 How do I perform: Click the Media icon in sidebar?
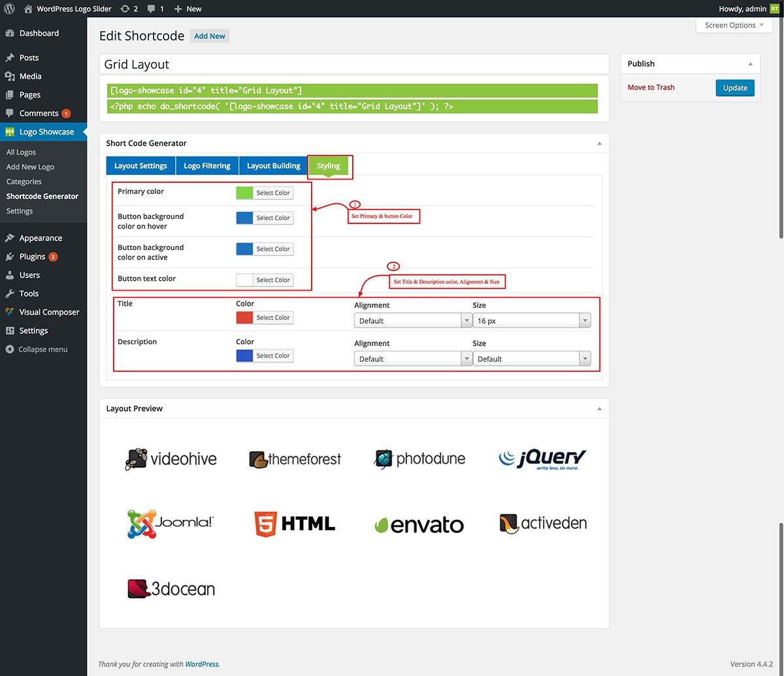tap(10, 76)
